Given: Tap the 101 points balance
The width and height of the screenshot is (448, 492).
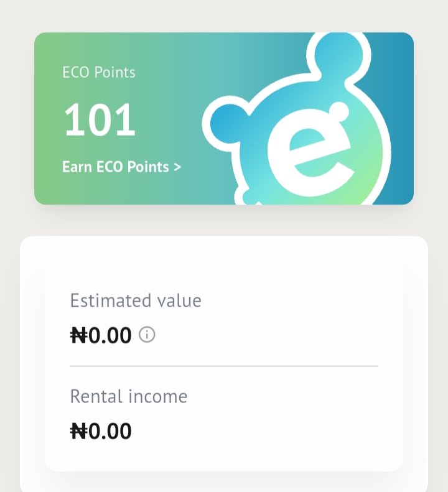Looking at the screenshot, I should pos(100,120).
